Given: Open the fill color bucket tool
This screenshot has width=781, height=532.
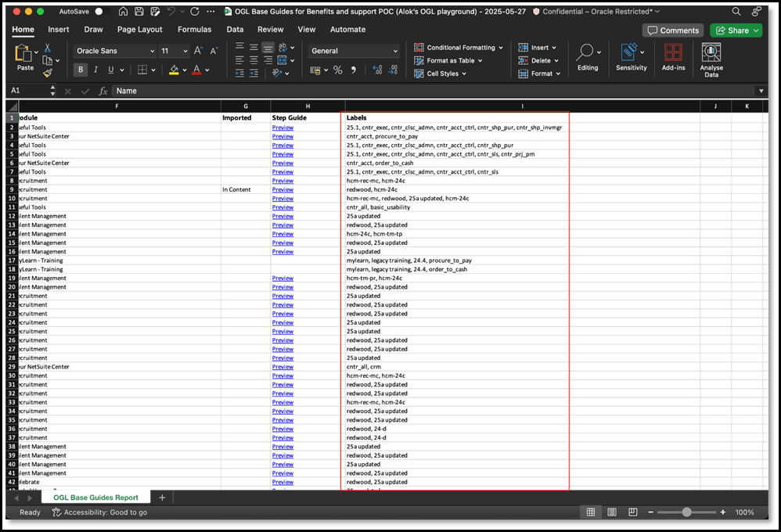Looking at the screenshot, I should (x=173, y=70).
